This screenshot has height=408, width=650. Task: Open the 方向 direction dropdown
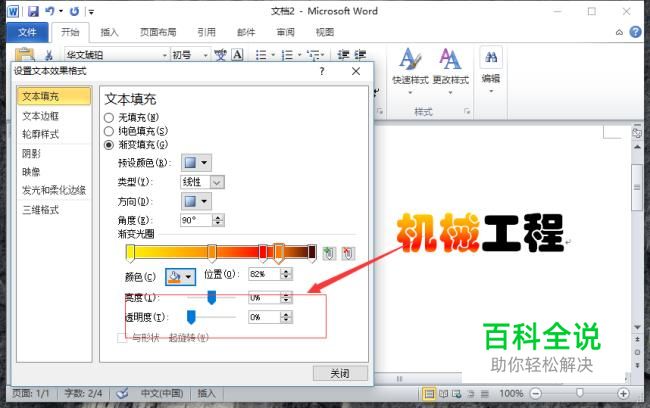coord(196,202)
